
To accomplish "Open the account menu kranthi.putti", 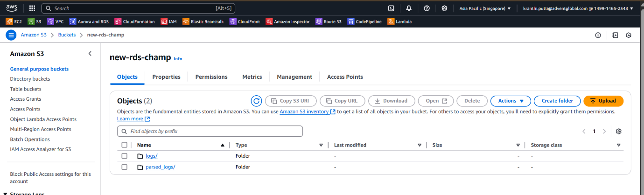I will 578,8.
